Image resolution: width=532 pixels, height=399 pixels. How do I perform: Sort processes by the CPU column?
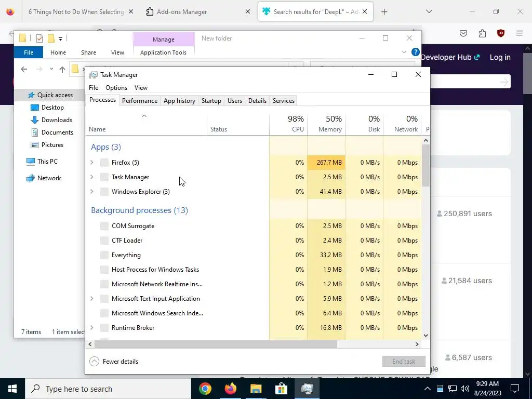click(x=288, y=124)
